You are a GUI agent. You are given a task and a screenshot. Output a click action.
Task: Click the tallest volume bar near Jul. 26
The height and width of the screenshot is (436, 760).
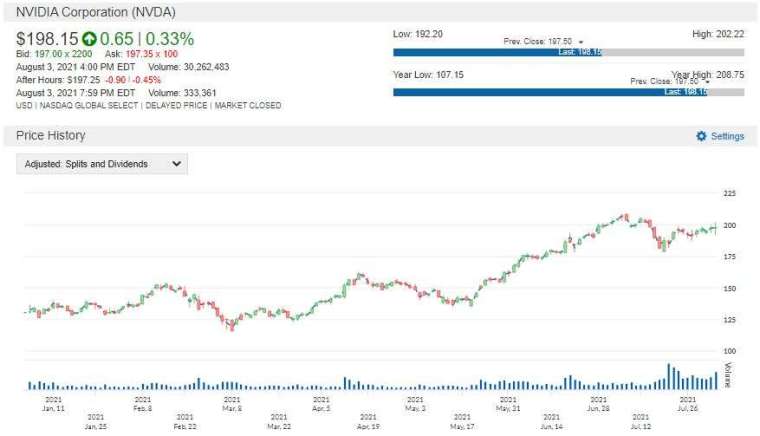(669, 376)
